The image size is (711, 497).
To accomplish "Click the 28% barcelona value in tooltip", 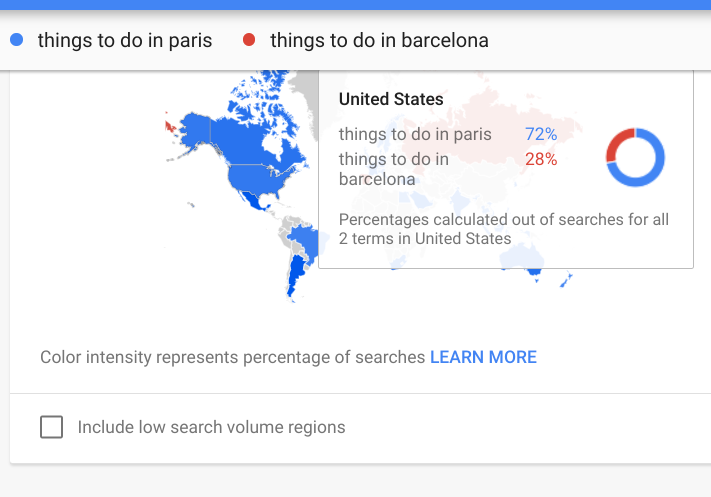I will click(x=541, y=159).
